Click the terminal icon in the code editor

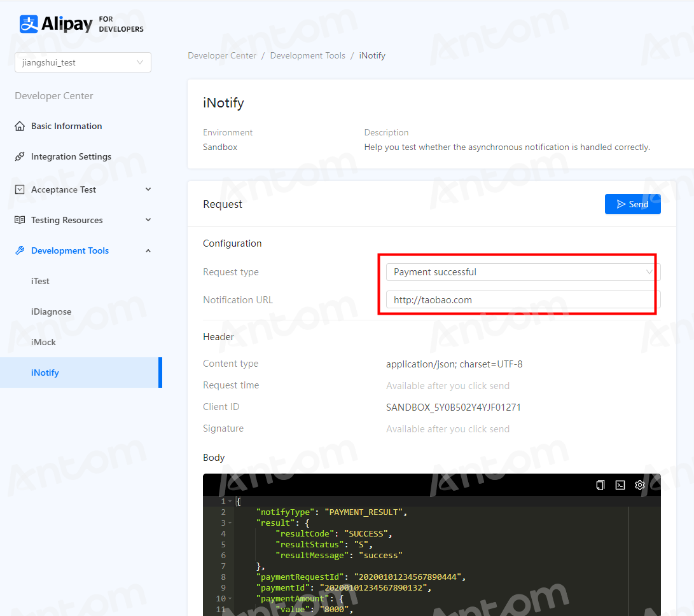pos(620,485)
